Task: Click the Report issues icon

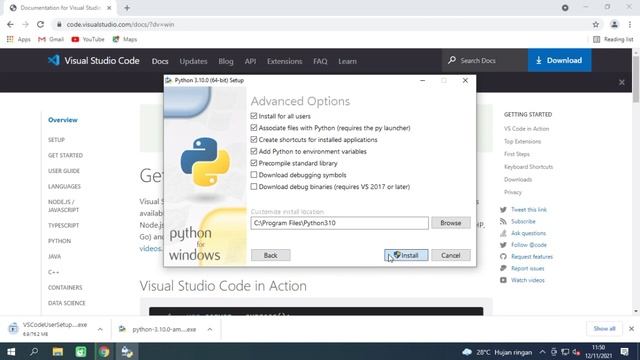Action: (x=503, y=269)
